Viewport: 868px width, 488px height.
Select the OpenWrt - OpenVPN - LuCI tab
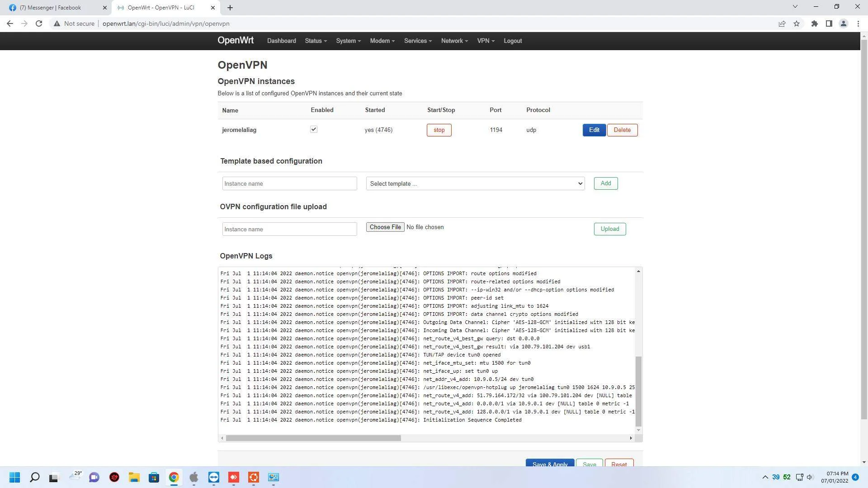pos(165,8)
